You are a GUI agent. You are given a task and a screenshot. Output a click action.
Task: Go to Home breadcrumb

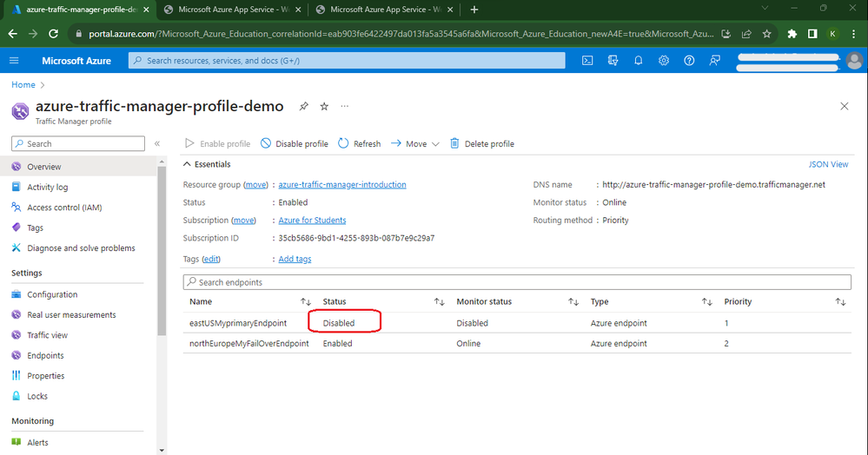(x=23, y=85)
